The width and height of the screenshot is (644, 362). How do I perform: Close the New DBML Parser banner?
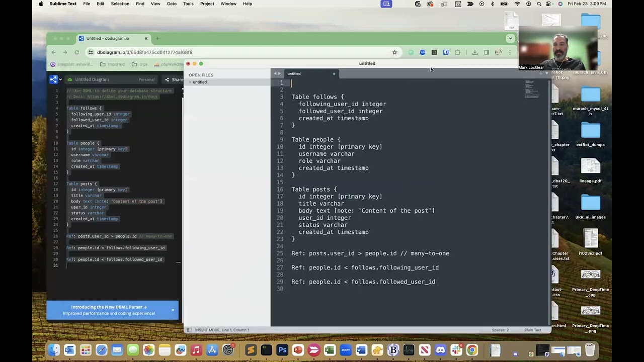pos(173,310)
